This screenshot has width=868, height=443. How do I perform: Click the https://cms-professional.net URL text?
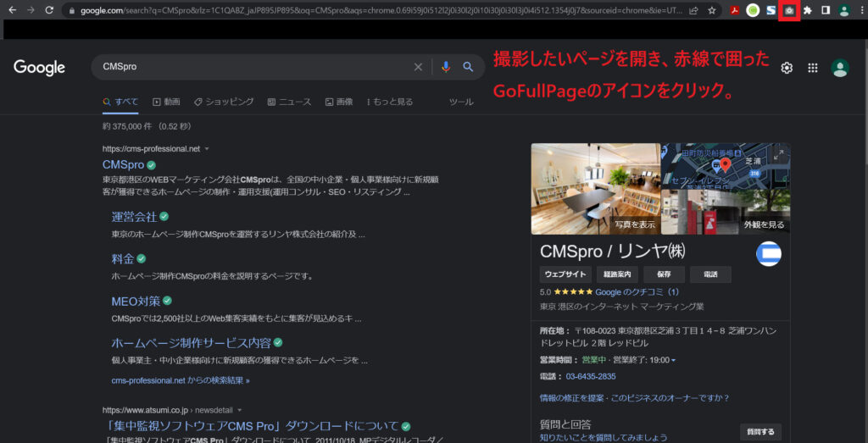151,149
